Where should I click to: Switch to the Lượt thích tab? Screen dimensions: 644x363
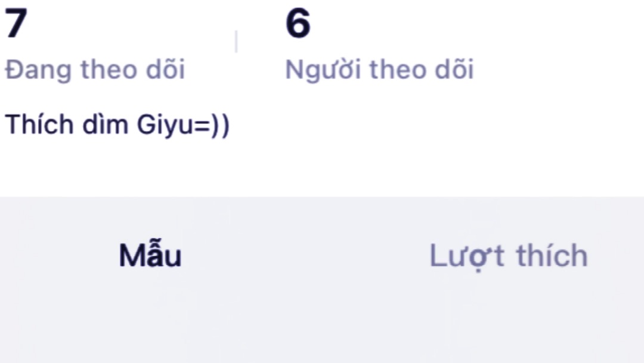(509, 256)
